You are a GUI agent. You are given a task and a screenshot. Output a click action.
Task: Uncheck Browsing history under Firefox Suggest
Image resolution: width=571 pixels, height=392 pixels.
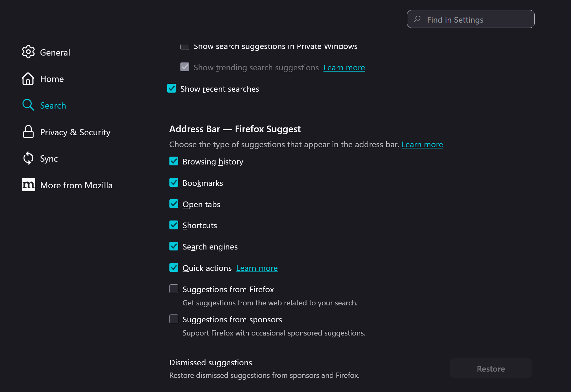[174, 161]
